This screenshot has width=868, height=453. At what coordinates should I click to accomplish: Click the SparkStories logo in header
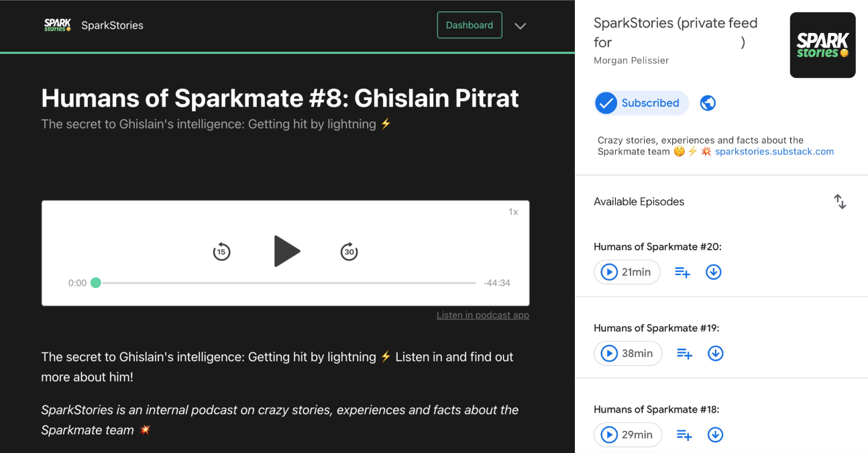click(x=58, y=26)
